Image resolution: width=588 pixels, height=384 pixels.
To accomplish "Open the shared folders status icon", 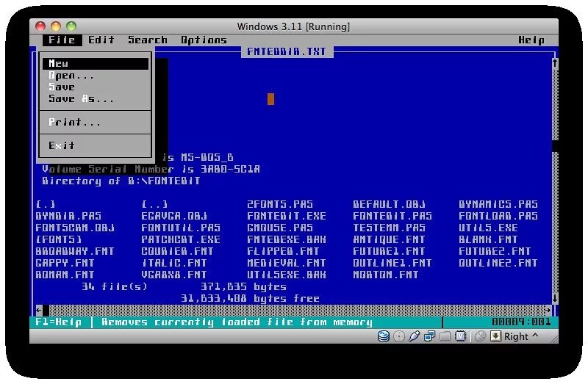I will click(x=445, y=336).
